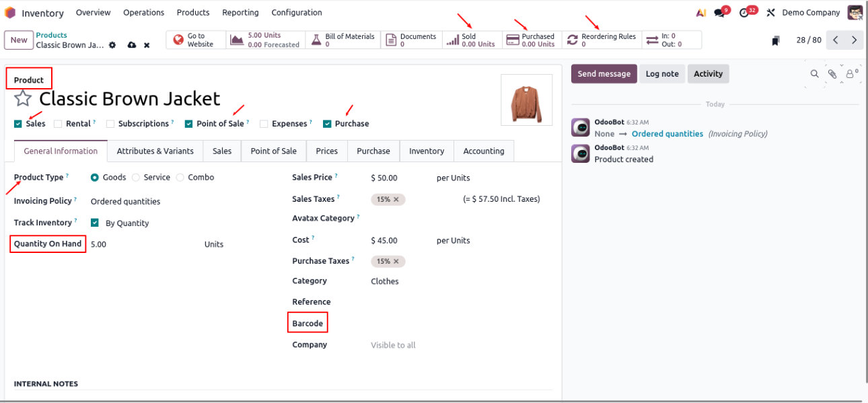The image size is (868, 403).
Task: Discard changes with the X icon
Action: click(147, 45)
